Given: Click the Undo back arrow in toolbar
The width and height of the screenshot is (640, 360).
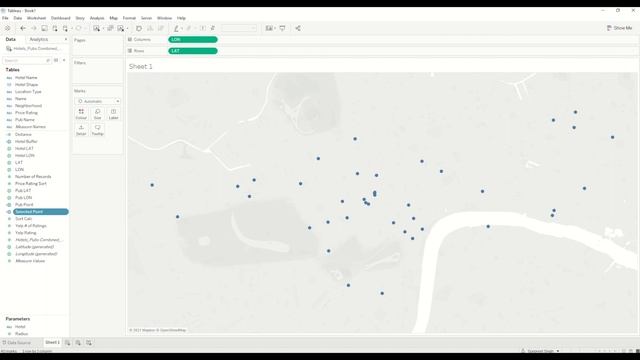Looking at the screenshot, I should click(23, 28).
